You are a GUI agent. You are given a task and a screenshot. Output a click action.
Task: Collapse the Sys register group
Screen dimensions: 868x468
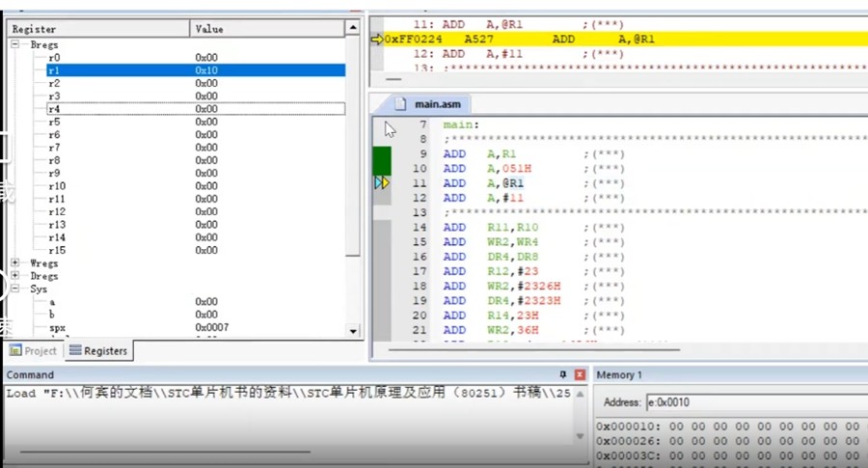[15, 289]
